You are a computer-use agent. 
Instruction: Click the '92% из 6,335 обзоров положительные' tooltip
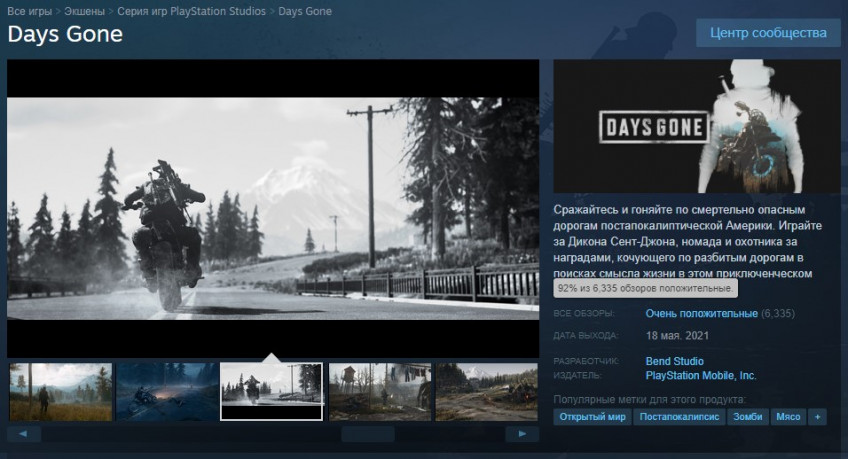pos(645,288)
